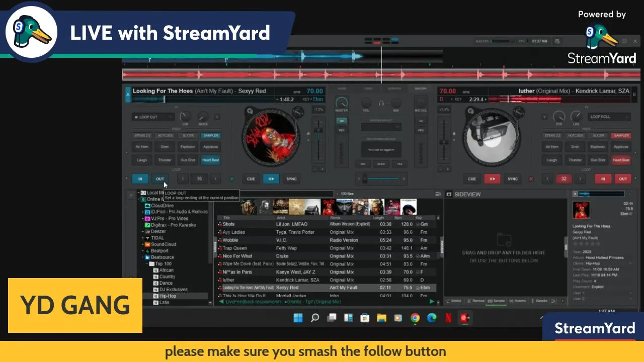Toggle SYNC on deck B
Viewport: 644px width, 362px height.
pos(512,178)
